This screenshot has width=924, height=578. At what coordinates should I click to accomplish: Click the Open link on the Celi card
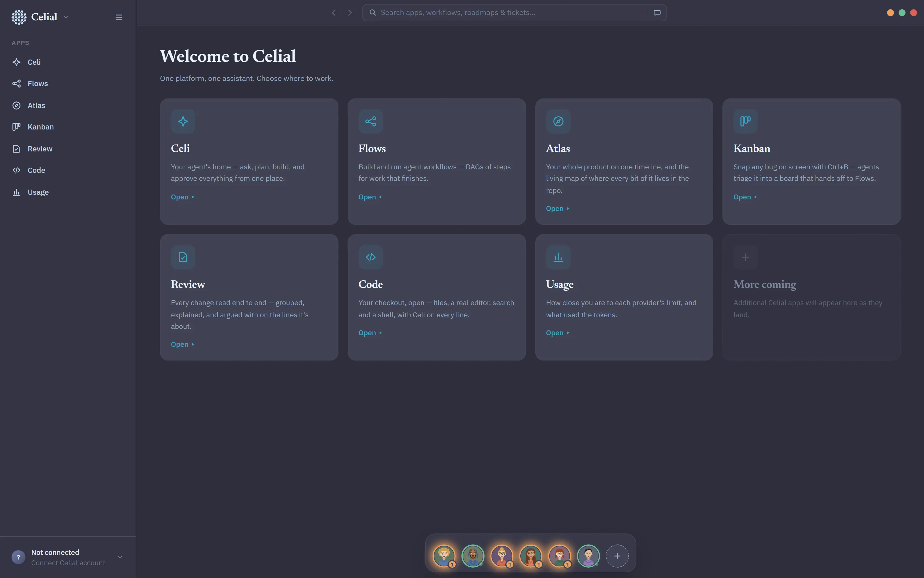point(182,197)
